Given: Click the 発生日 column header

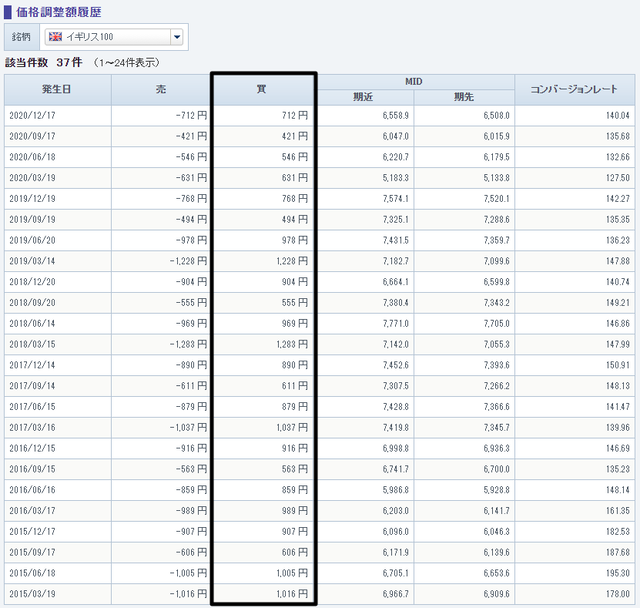Looking at the screenshot, I should point(57,89).
